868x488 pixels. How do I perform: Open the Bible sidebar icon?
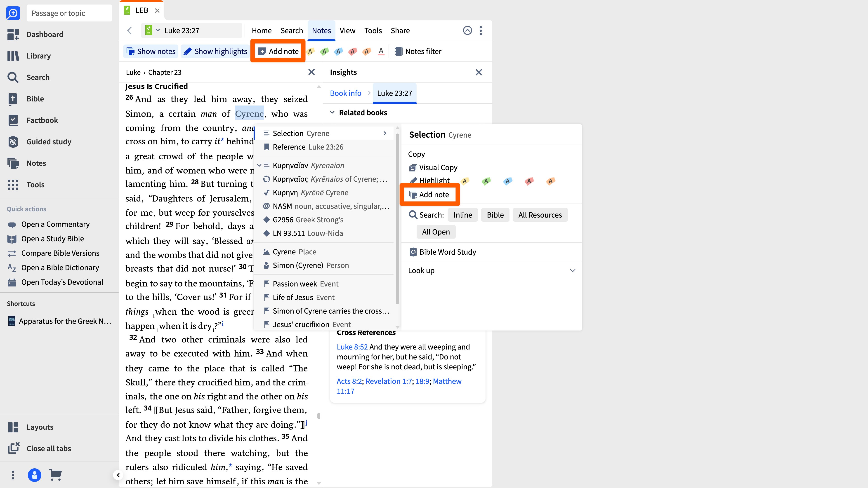pyautogui.click(x=13, y=99)
